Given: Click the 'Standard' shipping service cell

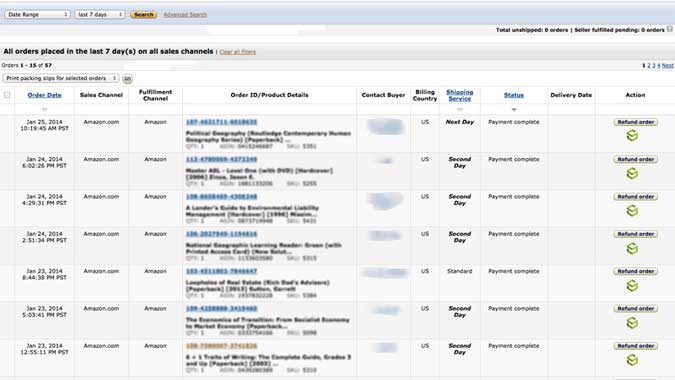Looking at the screenshot, I should coord(459,271).
